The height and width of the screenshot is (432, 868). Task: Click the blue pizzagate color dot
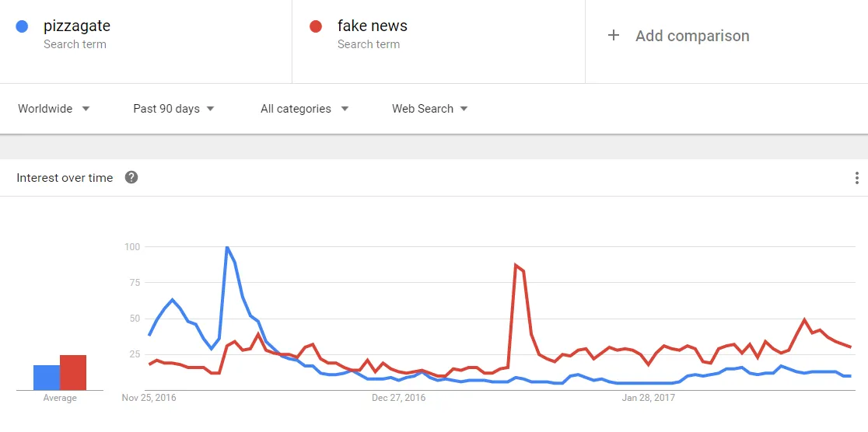pyautogui.click(x=22, y=26)
